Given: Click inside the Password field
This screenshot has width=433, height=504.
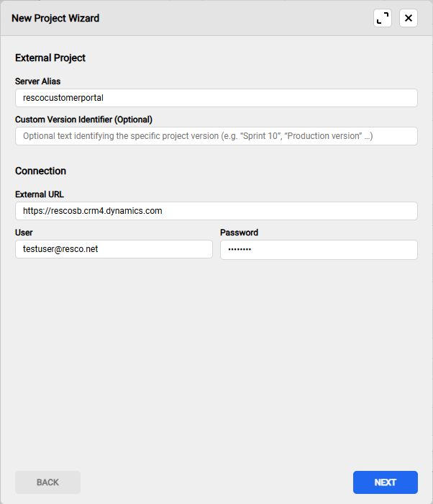Looking at the screenshot, I should [x=319, y=249].
